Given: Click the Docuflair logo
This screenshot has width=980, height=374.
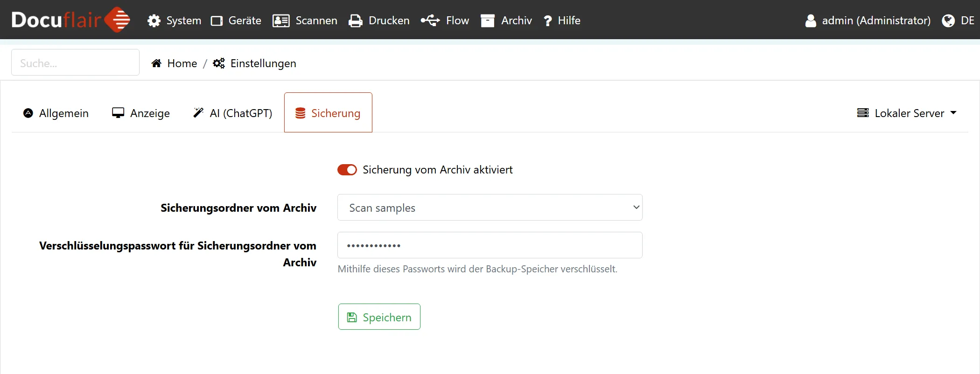Looking at the screenshot, I should coord(70,20).
